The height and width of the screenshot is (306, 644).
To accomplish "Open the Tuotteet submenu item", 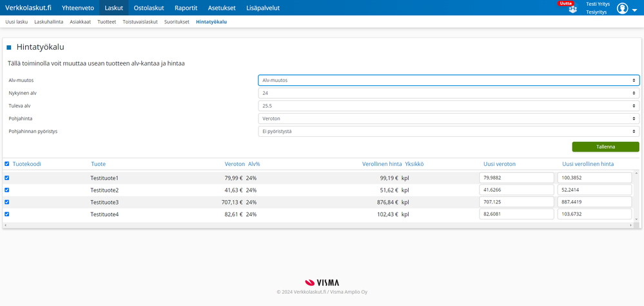I will pos(106,22).
